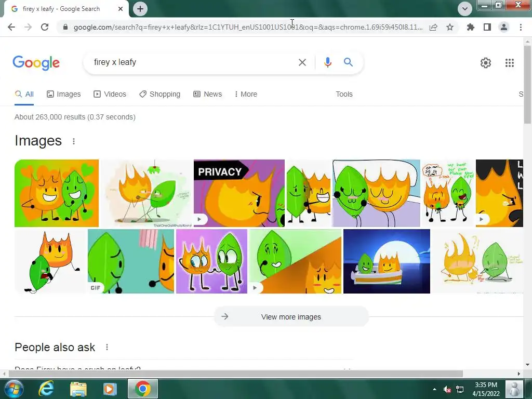The image size is (532, 399).
Task: View site information via lock icon
Action: tap(65, 27)
